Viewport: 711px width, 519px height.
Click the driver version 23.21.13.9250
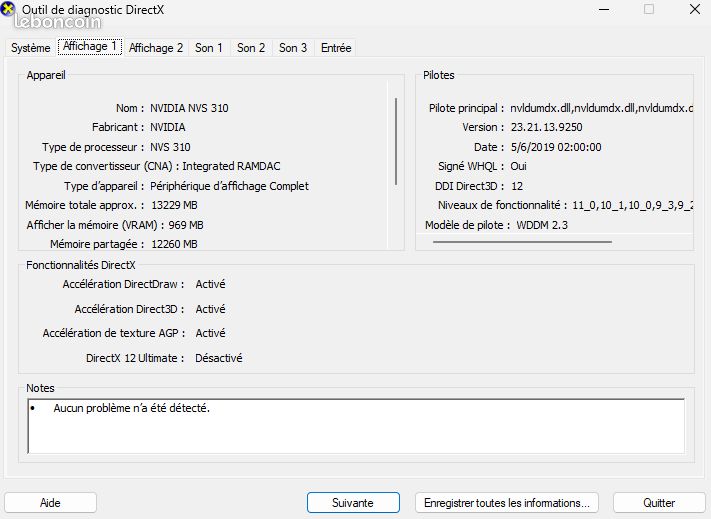tap(546, 127)
